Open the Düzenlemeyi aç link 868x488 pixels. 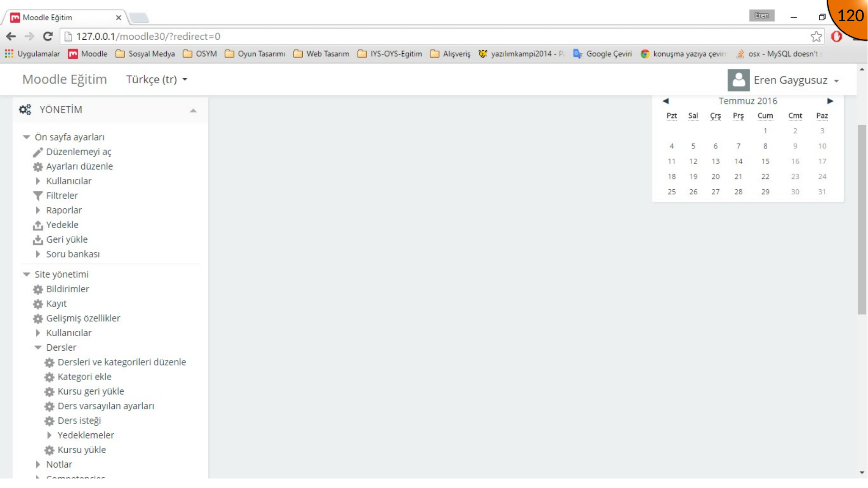79,152
